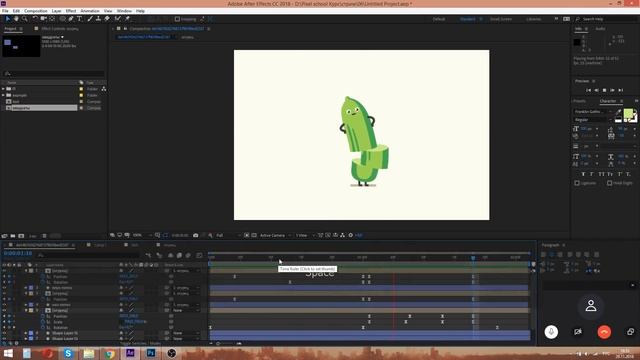This screenshot has width=640, height=360.
Task: Open the 1 View layout dropdown
Action: click(x=305, y=235)
